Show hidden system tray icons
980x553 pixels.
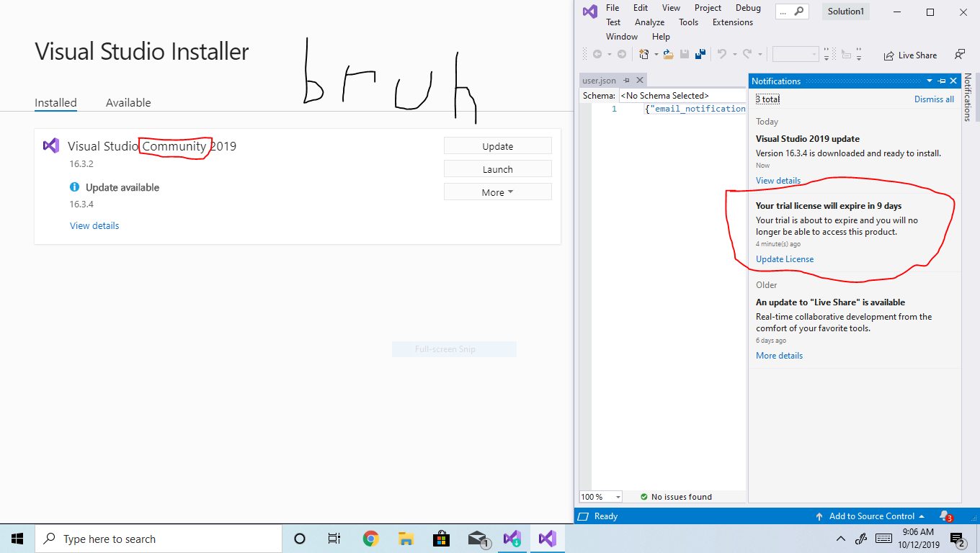coord(840,539)
